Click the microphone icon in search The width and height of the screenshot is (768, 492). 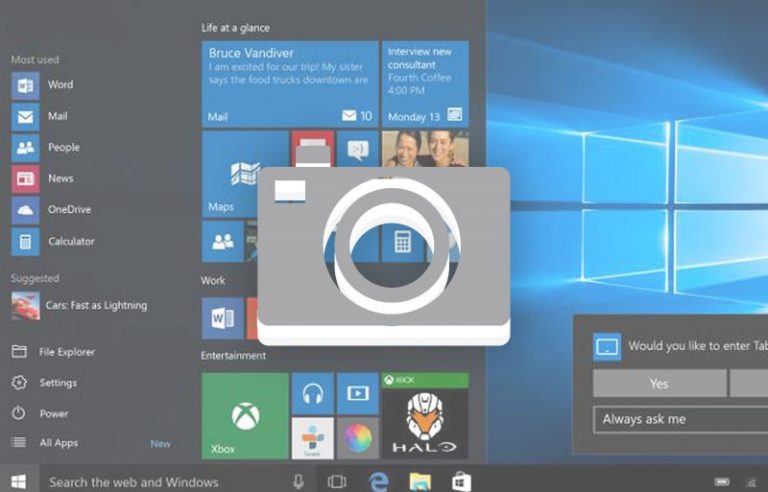298,482
